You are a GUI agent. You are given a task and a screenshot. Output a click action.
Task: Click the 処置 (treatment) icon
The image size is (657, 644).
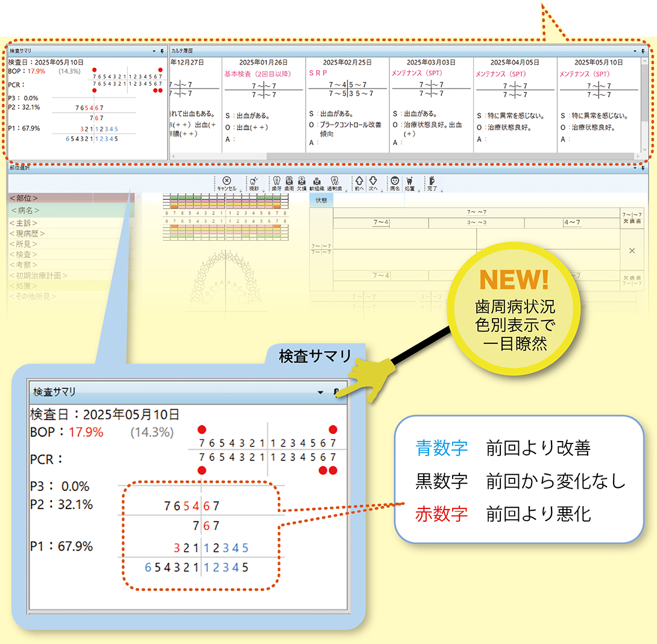410,181
